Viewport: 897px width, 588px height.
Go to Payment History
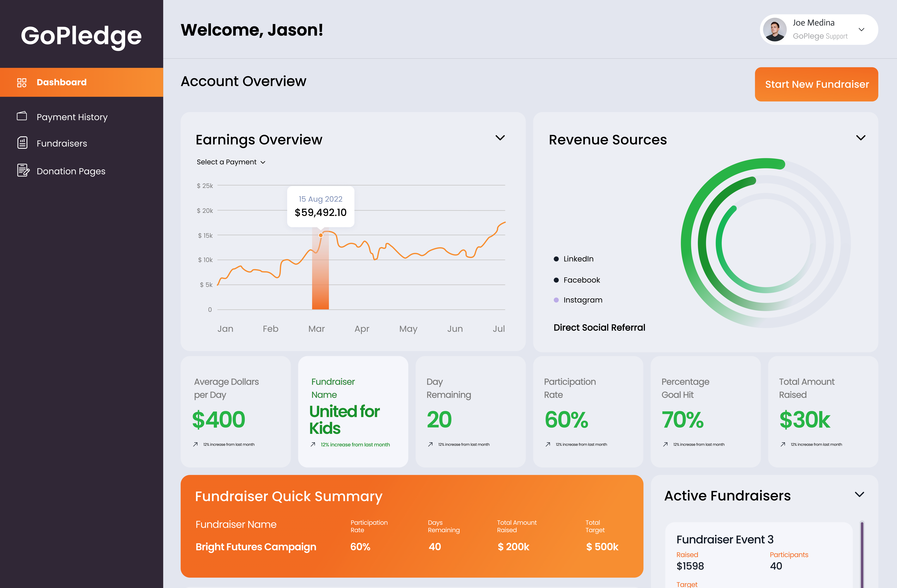[x=72, y=117]
